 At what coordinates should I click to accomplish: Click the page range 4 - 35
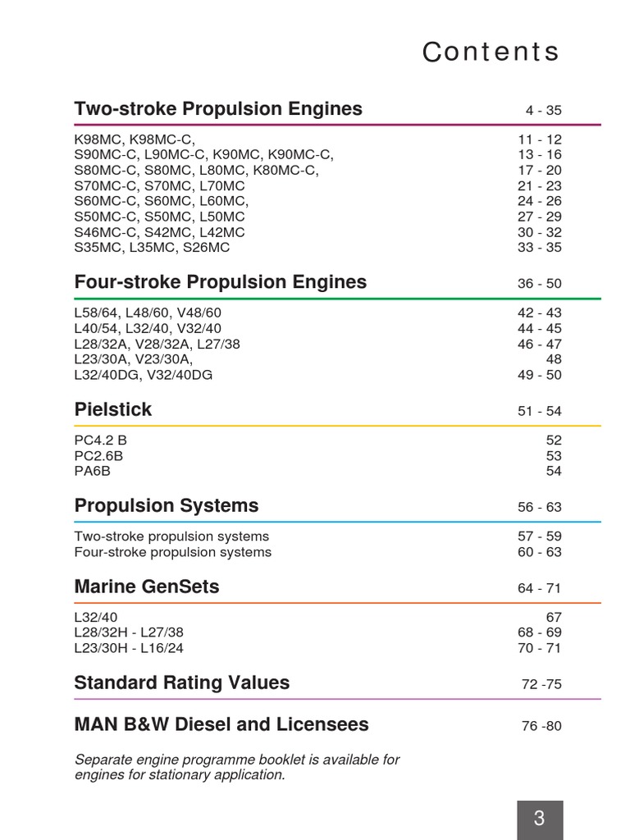[x=544, y=111]
